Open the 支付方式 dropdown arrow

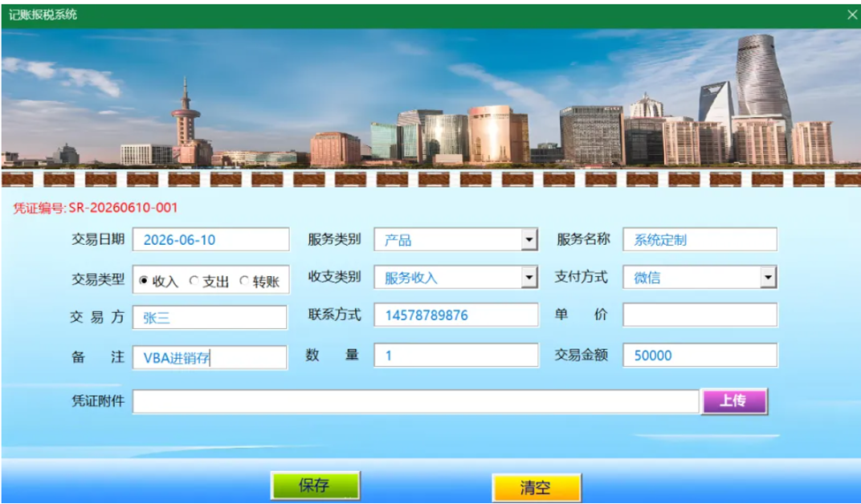(x=768, y=278)
